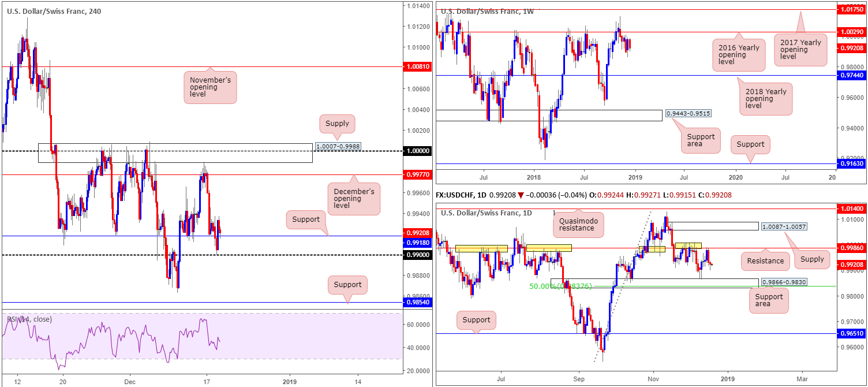Click the red 0.99860 price label
868x387 pixels.
[852, 247]
